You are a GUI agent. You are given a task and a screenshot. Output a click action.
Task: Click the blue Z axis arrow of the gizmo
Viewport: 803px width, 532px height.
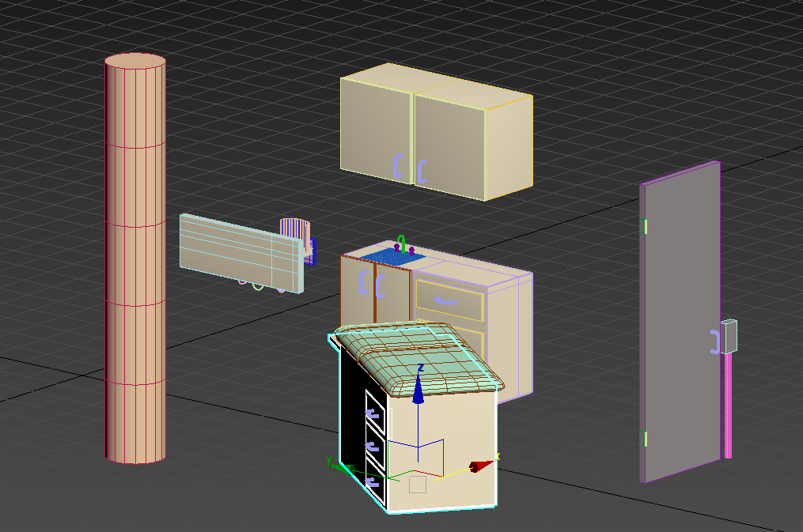[x=419, y=389]
